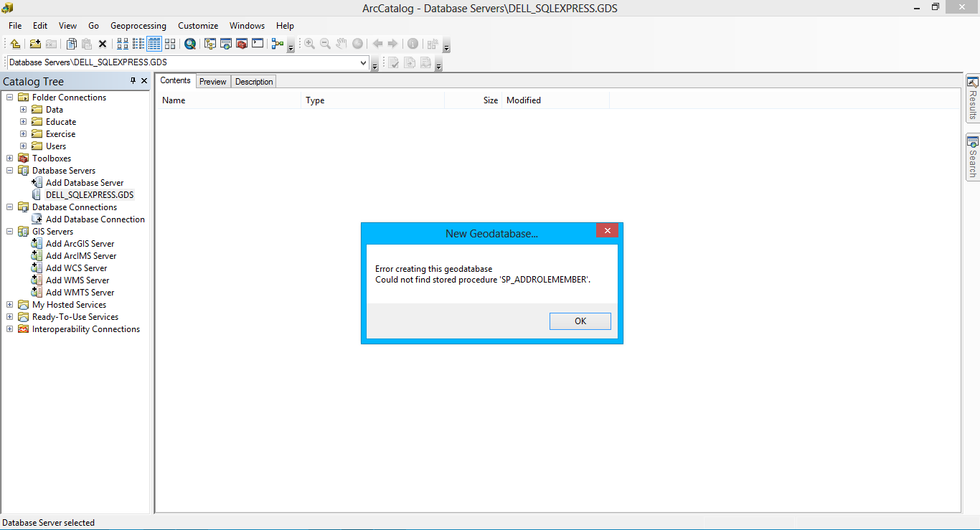Sort by the Type column header

pyautogui.click(x=373, y=100)
